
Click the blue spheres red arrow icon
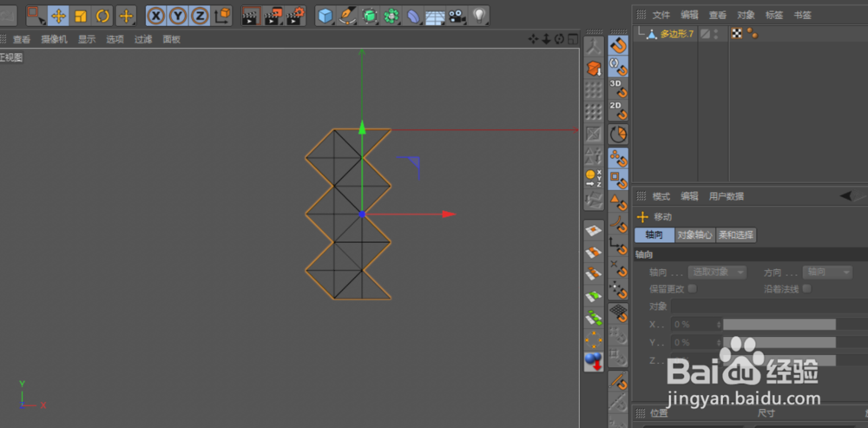coord(594,362)
